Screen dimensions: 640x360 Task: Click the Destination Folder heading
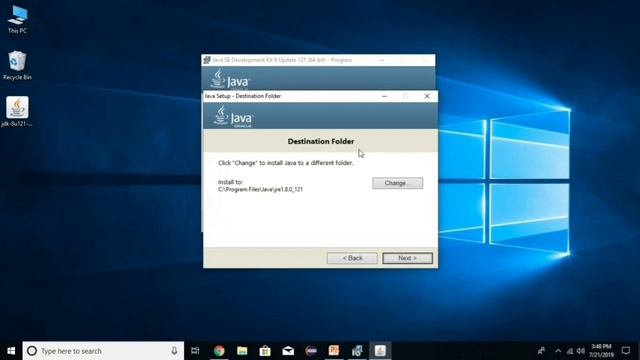[321, 141]
